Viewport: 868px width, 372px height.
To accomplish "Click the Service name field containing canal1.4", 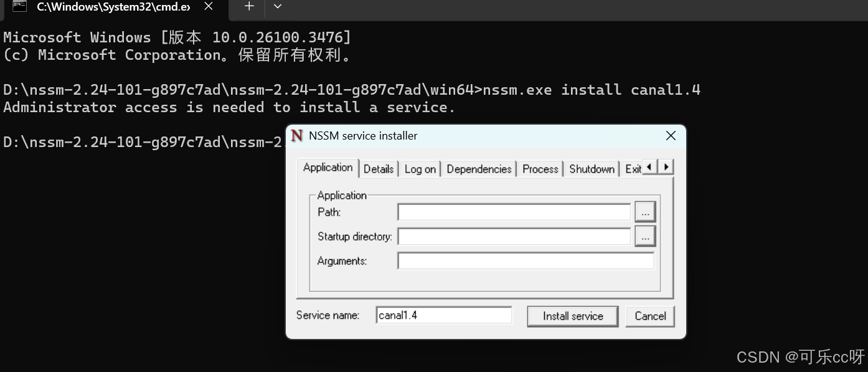I will (x=444, y=315).
